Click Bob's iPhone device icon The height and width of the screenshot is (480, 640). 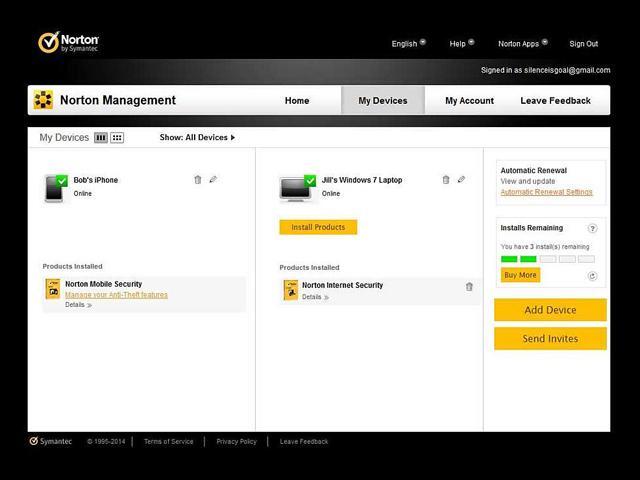(x=56, y=189)
